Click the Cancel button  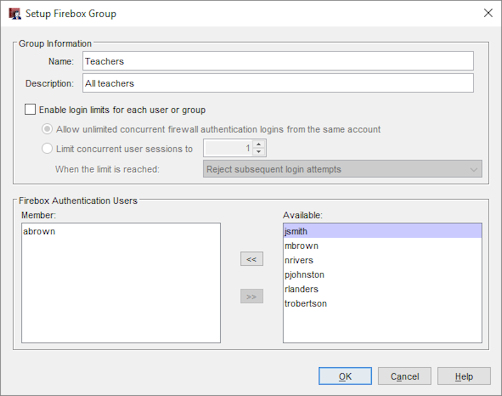[x=405, y=376]
